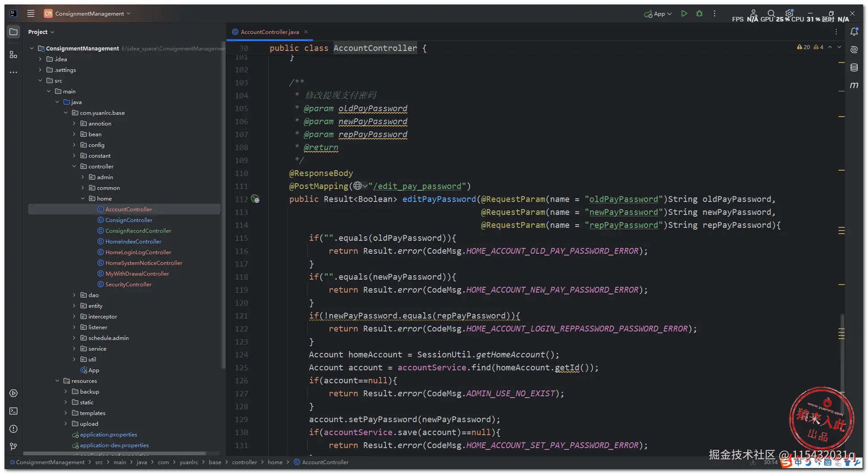Expand the dao package
This screenshot has height=474, width=868.
pyautogui.click(x=74, y=295)
